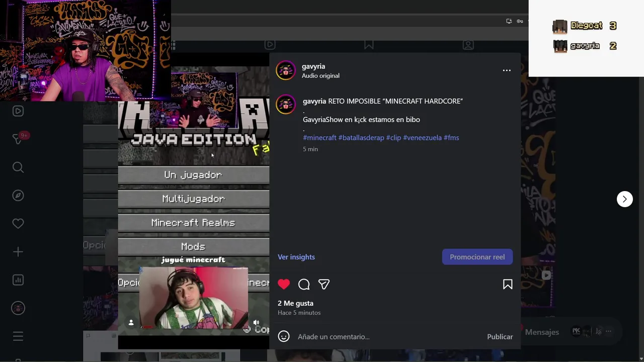Open the #batallasderap hashtag
Screen dimensions: 644x362
click(361, 138)
